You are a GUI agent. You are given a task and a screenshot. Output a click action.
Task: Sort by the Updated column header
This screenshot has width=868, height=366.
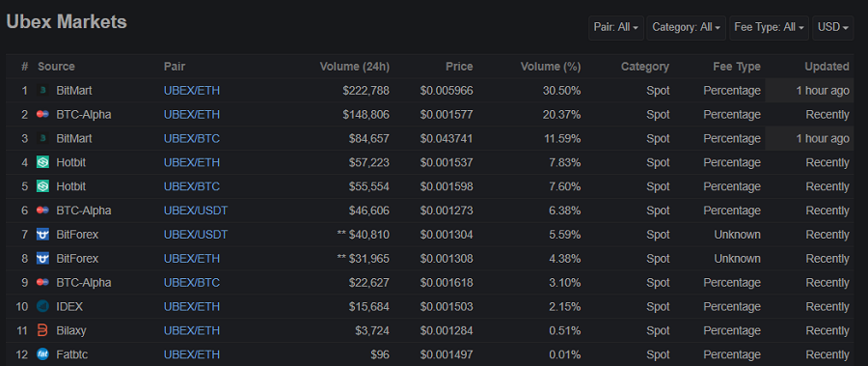(827, 67)
